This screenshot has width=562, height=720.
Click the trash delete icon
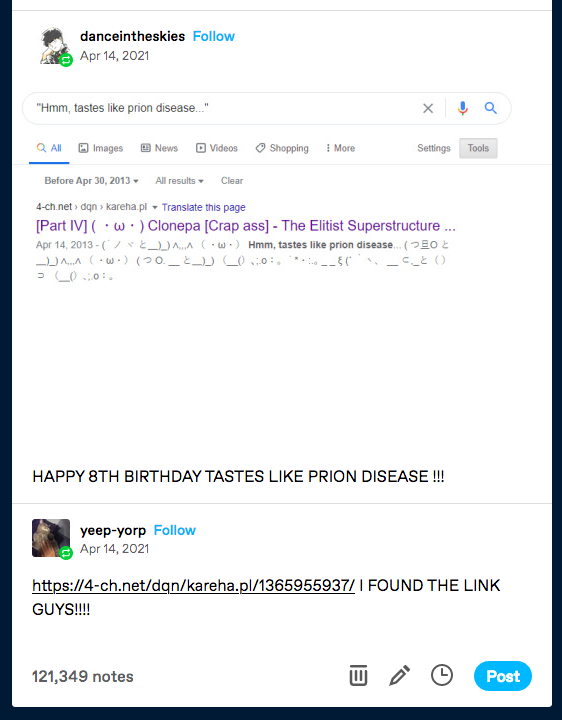point(358,675)
